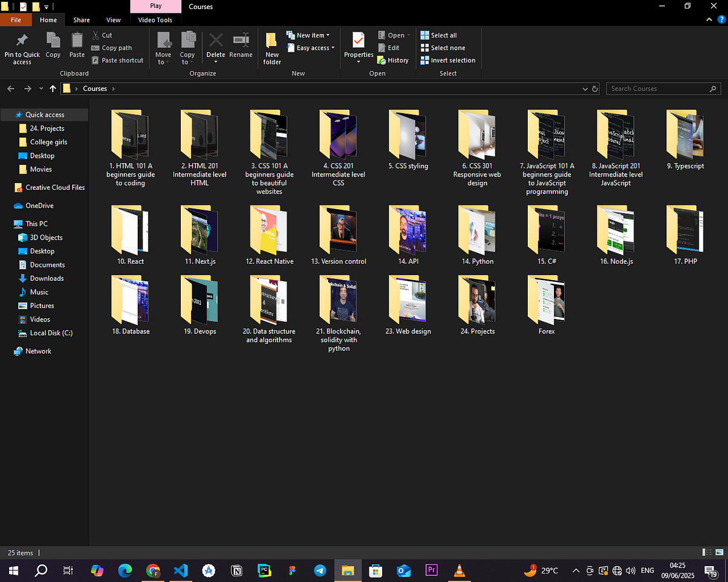Select OneDrive in navigation pane
The height and width of the screenshot is (582, 728).
[33, 206]
